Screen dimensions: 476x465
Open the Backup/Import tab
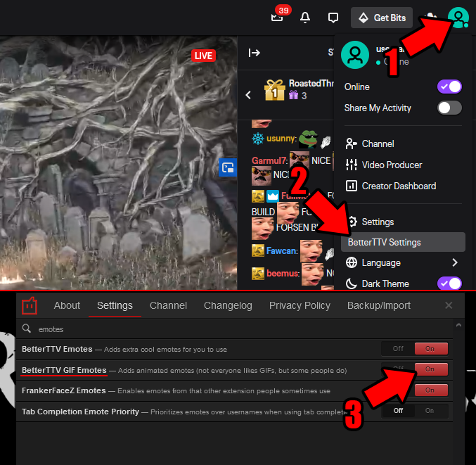click(x=379, y=305)
